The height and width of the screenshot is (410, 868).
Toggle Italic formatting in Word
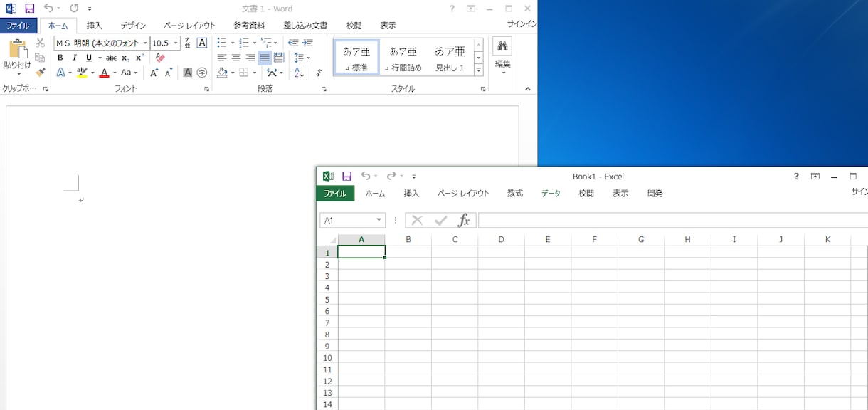74,58
